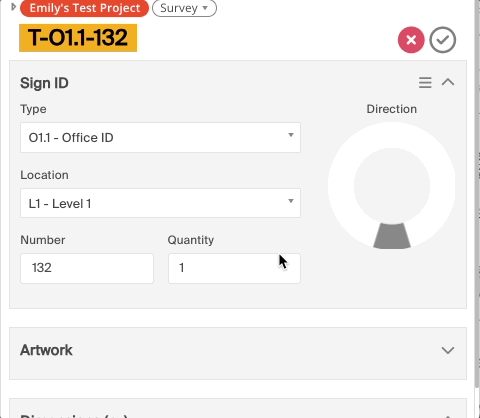480x418 pixels.
Task: Click the Location dropdown arrow icon
Action: (291, 201)
